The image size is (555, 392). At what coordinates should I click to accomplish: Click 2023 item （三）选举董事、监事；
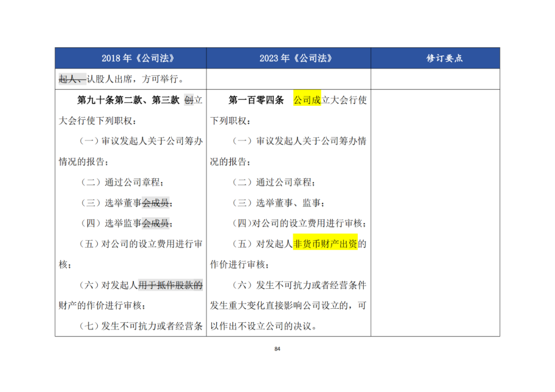click(x=278, y=203)
